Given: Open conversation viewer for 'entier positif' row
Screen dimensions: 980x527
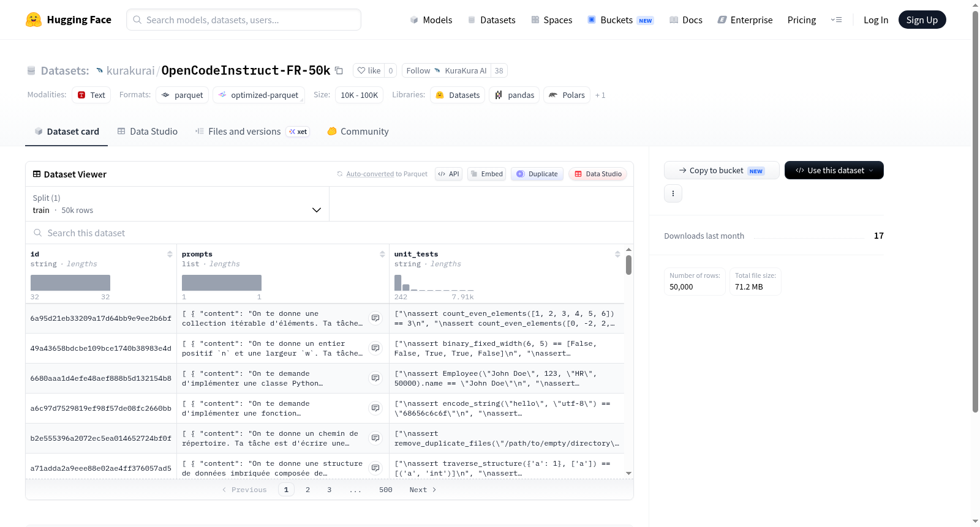Looking at the screenshot, I should point(375,348).
